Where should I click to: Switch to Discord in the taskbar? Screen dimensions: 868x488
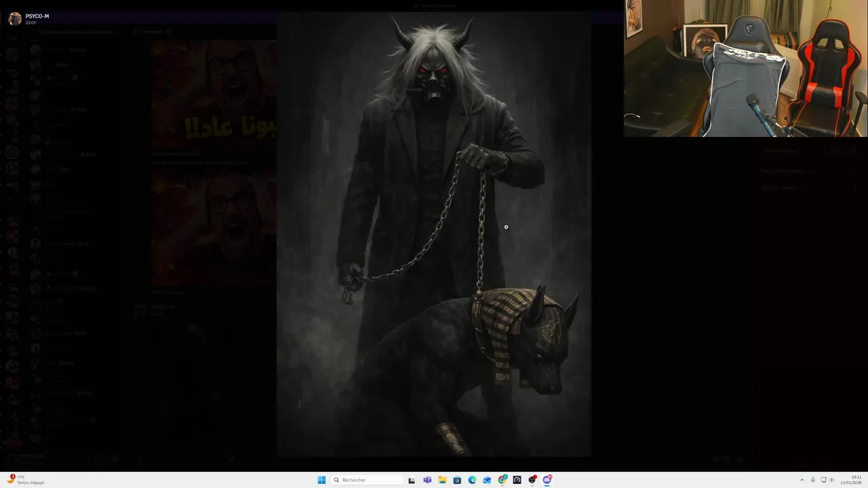pyautogui.click(x=547, y=480)
